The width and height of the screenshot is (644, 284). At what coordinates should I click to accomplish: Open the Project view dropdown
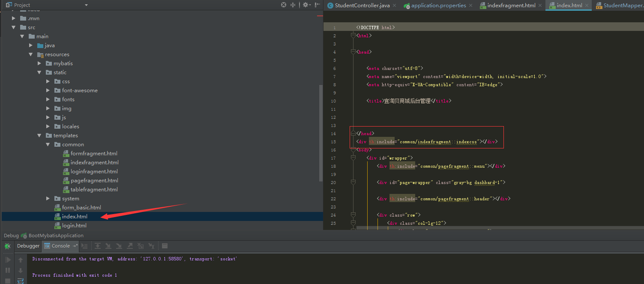click(x=86, y=5)
